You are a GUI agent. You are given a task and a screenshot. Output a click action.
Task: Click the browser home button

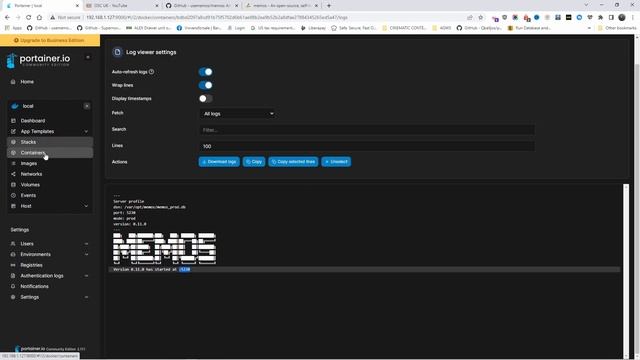click(x=39, y=18)
